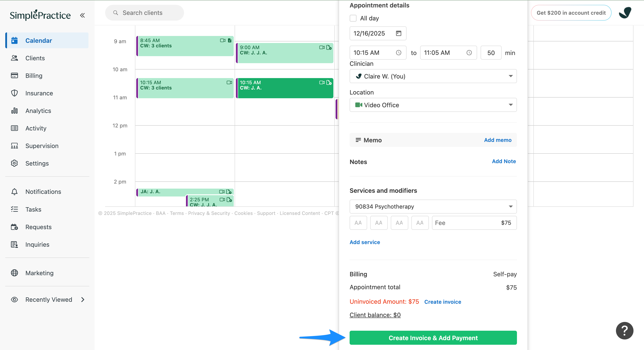Open the date picker calendar icon
Image resolution: width=644 pixels, height=350 pixels.
click(x=398, y=33)
